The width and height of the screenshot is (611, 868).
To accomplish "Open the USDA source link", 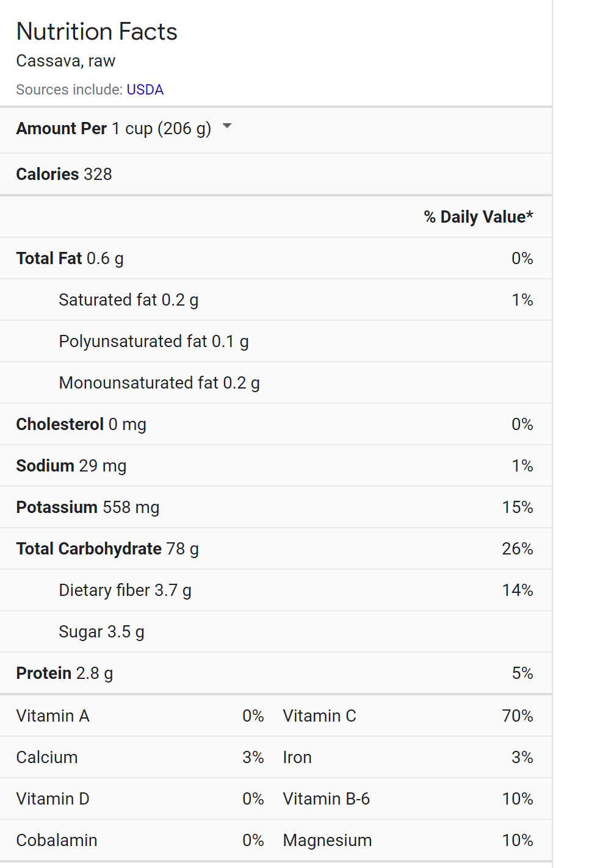I will click(x=145, y=90).
